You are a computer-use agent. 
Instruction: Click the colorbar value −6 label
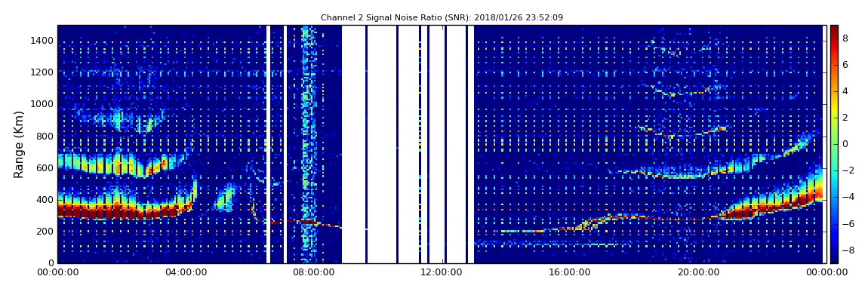(848, 223)
